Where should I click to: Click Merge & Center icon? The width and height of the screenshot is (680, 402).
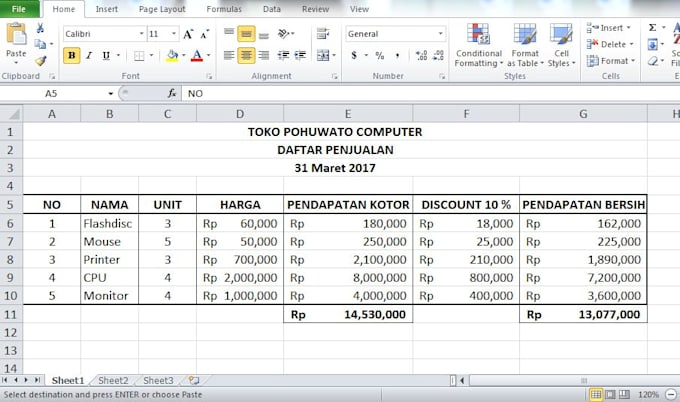click(x=323, y=55)
